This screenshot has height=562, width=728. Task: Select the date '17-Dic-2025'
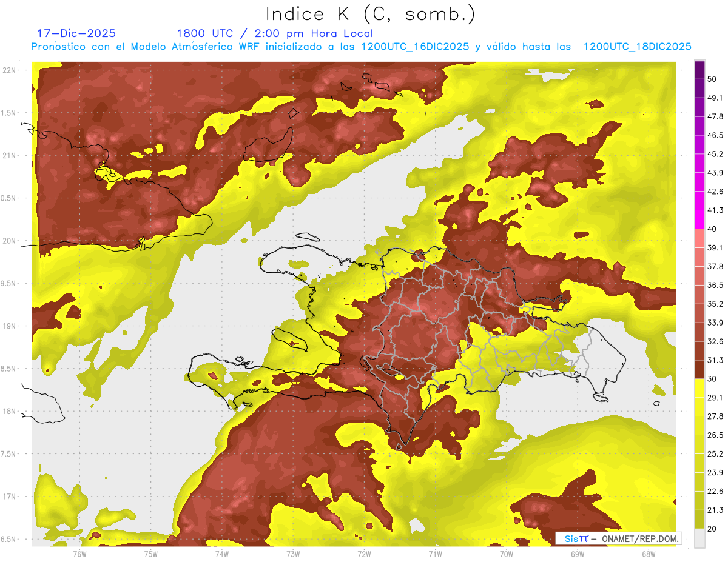point(76,33)
